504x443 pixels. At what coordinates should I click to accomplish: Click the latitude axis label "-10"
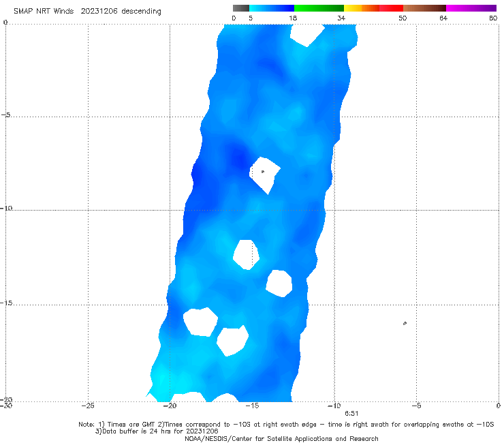pos(6,208)
